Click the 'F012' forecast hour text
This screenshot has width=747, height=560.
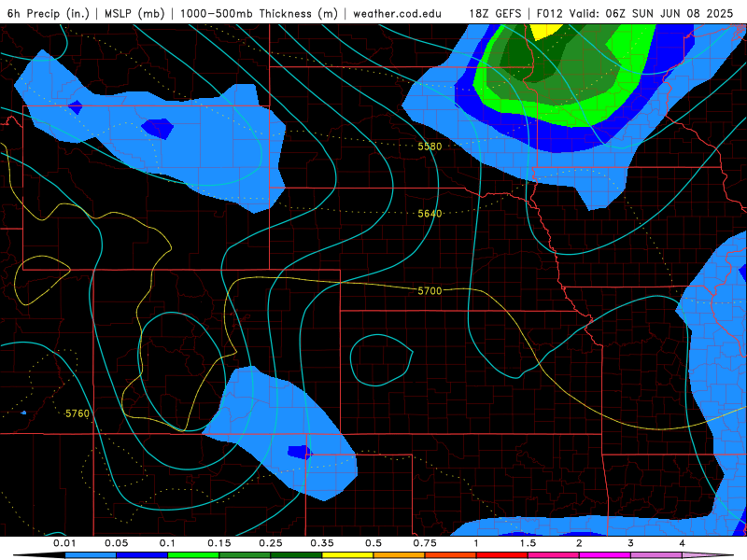pyautogui.click(x=550, y=13)
